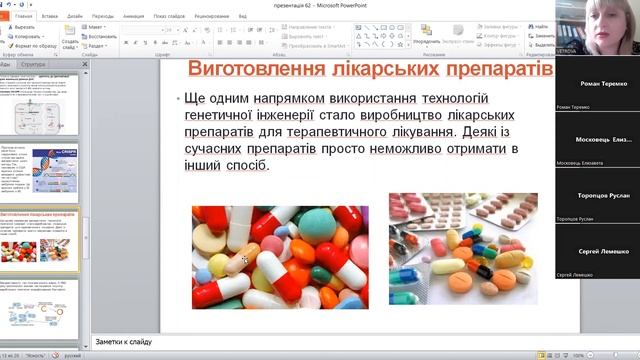Open the Анимация tab
This screenshot has height=360, width=640.
pos(133,16)
